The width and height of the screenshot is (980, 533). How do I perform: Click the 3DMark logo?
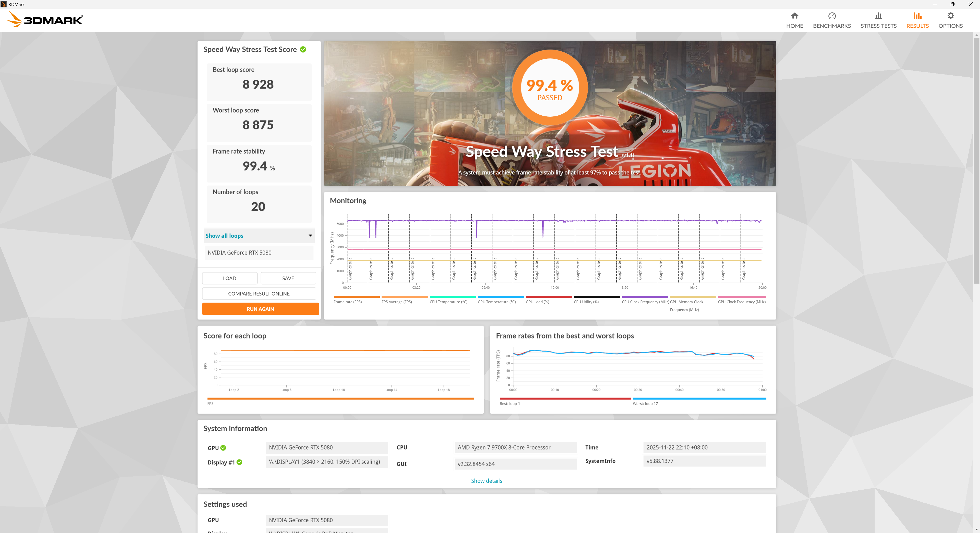45,19
